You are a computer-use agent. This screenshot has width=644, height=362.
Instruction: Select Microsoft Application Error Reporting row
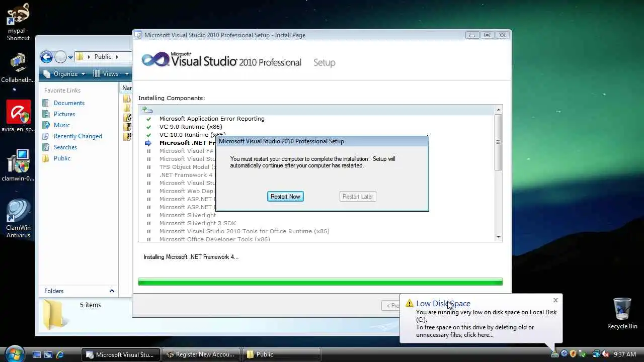pos(212,119)
